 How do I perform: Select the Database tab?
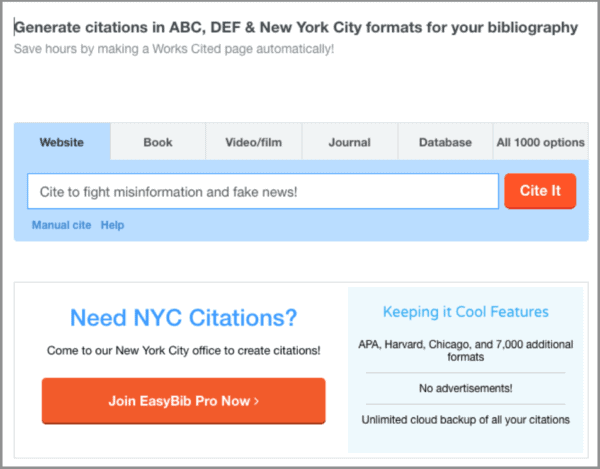point(445,142)
